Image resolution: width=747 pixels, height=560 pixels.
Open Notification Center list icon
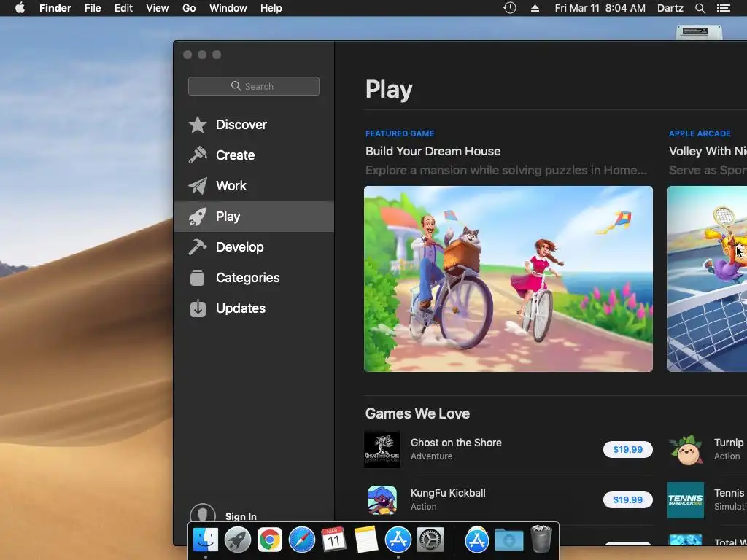click(724, 8)
